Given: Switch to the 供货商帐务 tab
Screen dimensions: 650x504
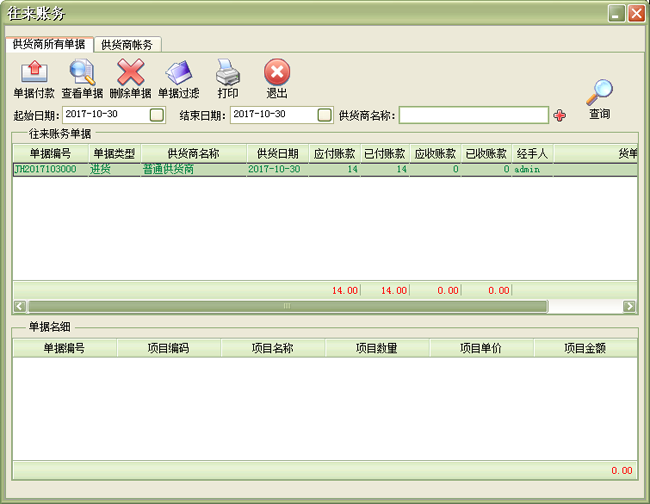Looking at the screenshot, I should point(127,44).
